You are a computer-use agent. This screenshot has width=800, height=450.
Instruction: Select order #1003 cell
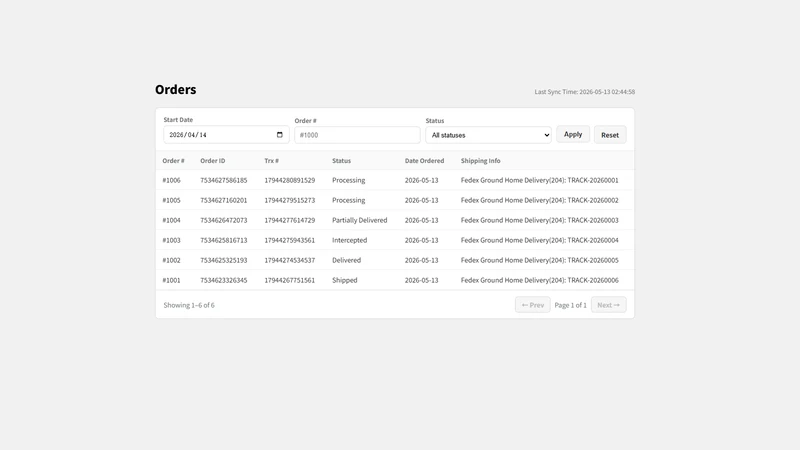click(x=171, y=240)
